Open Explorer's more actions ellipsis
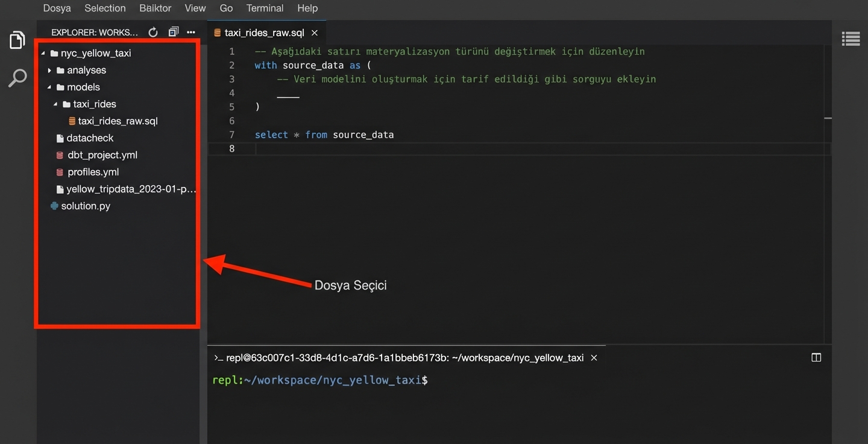868x444 pixels. (x=191, y=33)
